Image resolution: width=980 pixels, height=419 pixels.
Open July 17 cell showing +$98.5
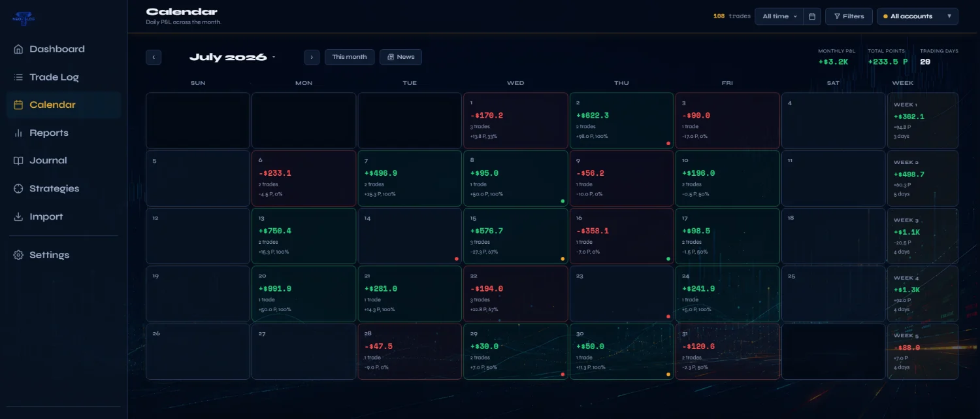click(x=727, y=236)
